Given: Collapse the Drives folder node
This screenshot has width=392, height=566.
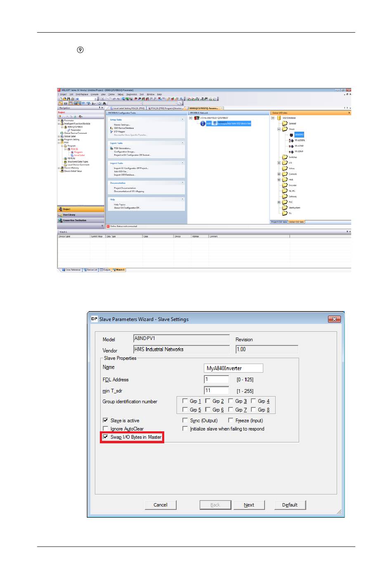Looking at the screenshot, I should (x=279, y=129).
